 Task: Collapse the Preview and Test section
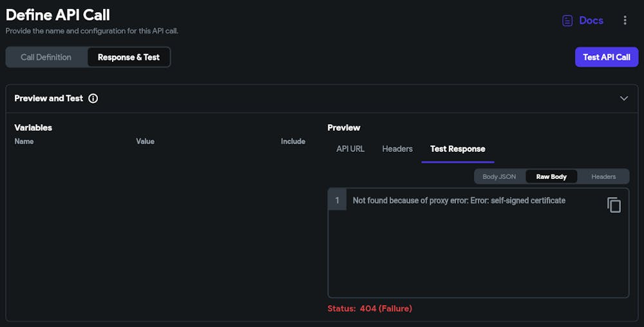point(623,98)
